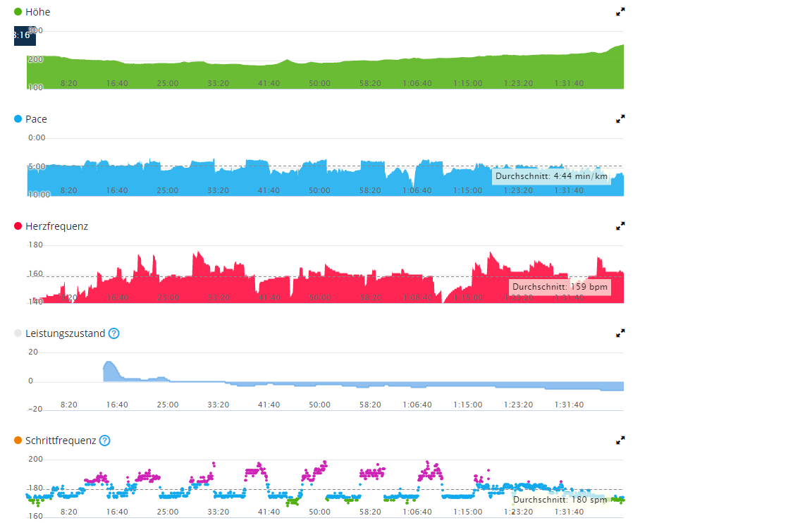Click the 180 axis value in Herzfrequenz chart
The image size is (812, 523).
coord(36,245)
